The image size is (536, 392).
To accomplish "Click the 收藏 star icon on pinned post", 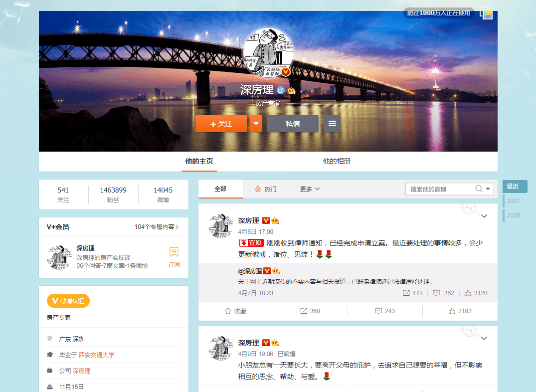I will (x=228, y=311).
